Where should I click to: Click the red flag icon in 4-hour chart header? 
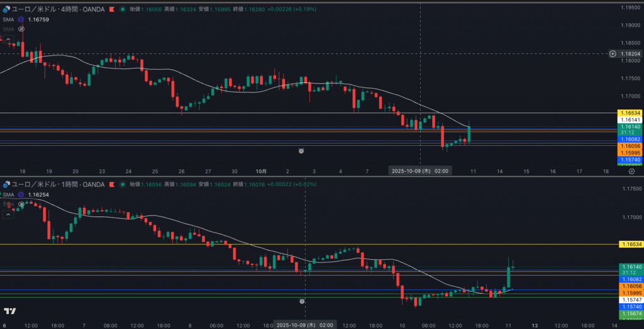pyautogui.click(x=112, y=9)
